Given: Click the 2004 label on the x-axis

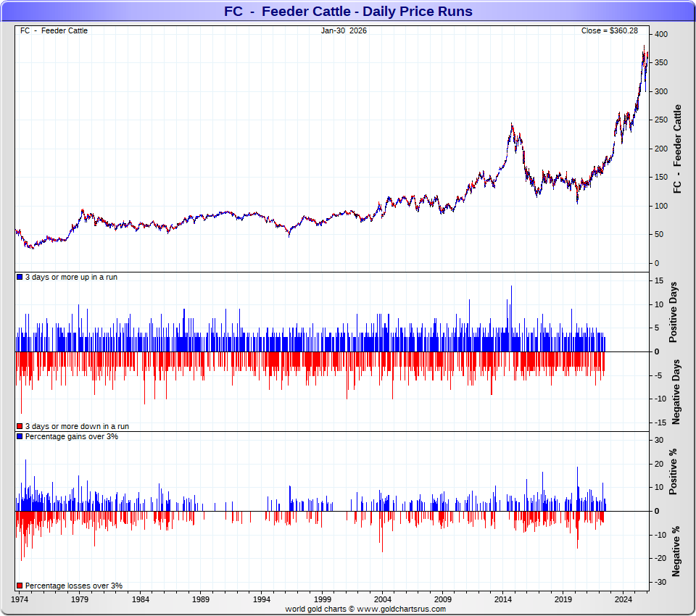Looking at the screenshot, I should tap(382, 599).
